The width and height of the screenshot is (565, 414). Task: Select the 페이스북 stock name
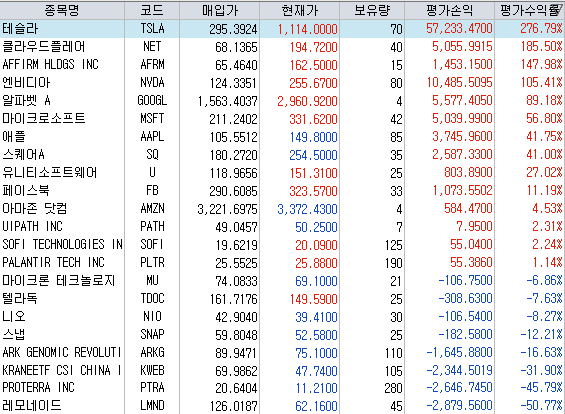click(x=26, y=191)
